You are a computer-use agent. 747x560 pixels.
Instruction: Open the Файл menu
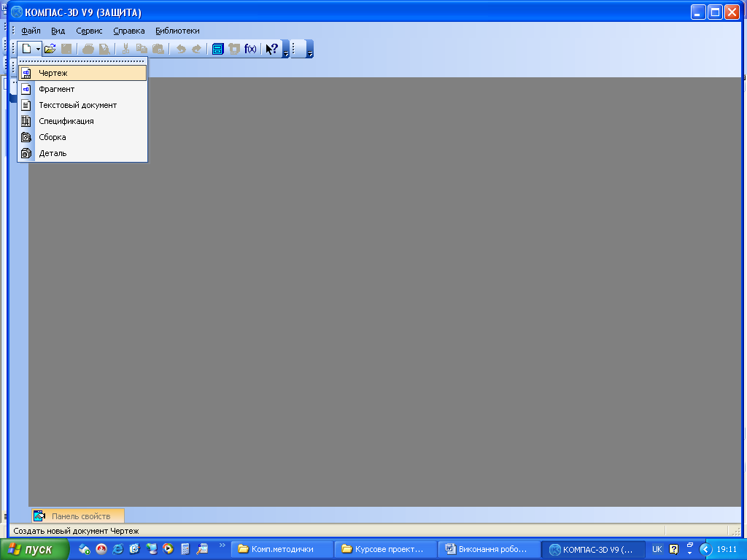(x=31, y=31)
